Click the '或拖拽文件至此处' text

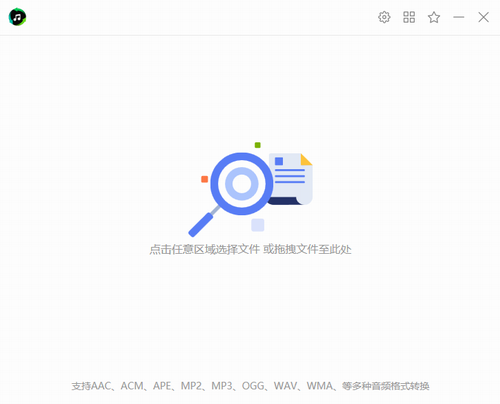coord(307,249)
